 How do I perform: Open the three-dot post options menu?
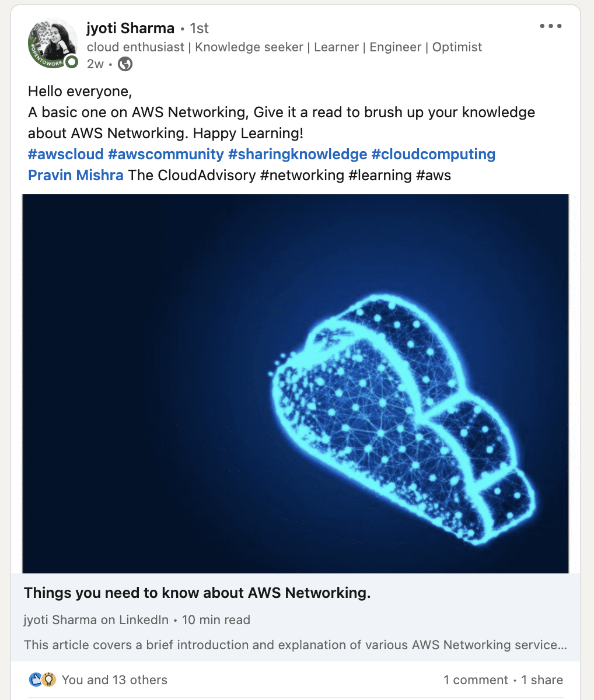[551, 26]
